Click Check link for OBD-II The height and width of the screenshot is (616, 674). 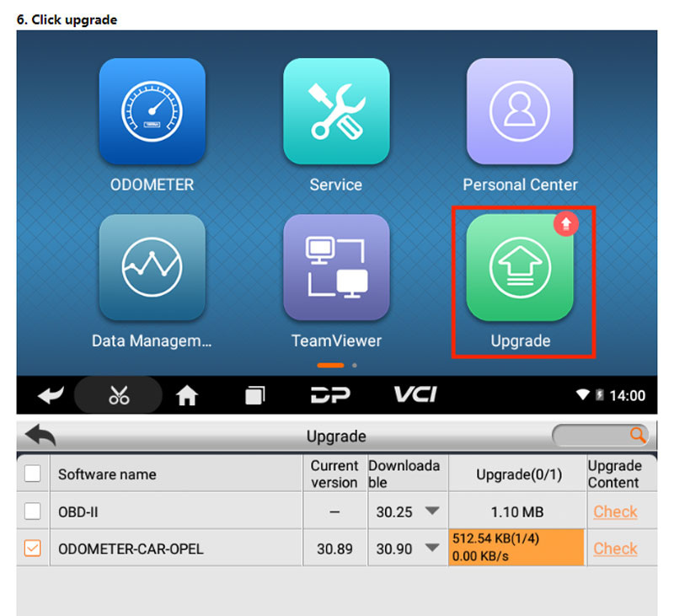click(615, 512)
